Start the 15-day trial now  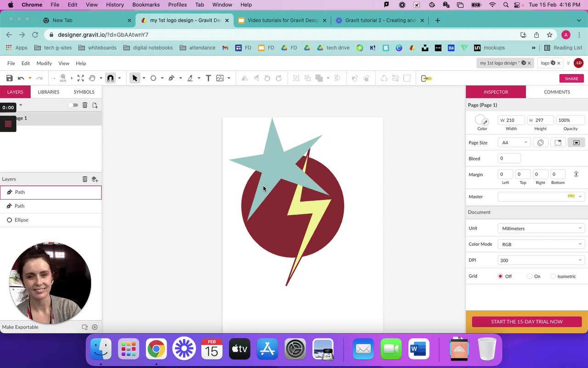(x=527, y=322)
